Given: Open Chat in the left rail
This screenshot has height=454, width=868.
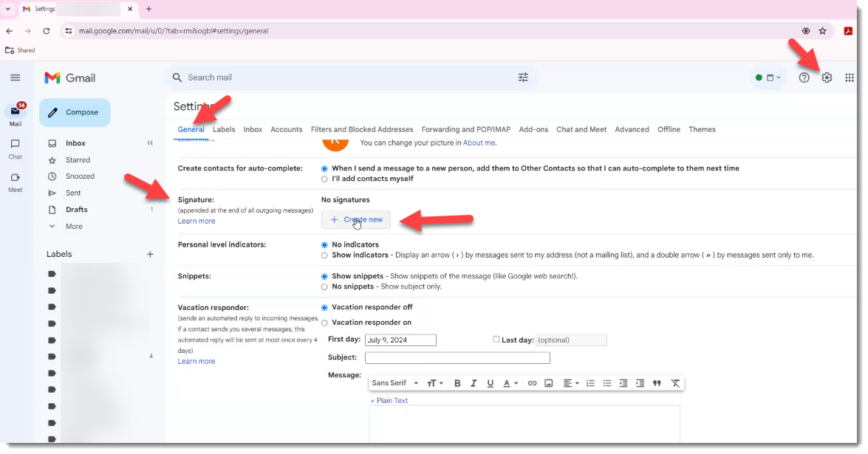Looking at the screenshot, I should point(16,149).
